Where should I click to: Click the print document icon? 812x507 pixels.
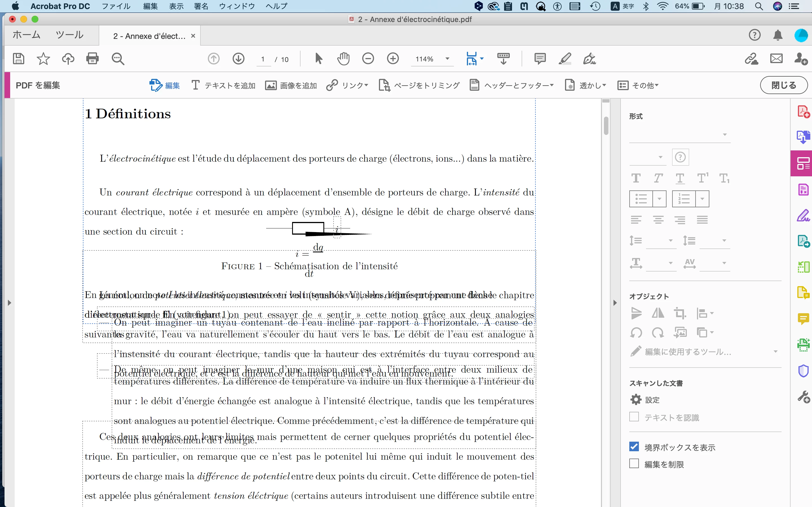92,59
